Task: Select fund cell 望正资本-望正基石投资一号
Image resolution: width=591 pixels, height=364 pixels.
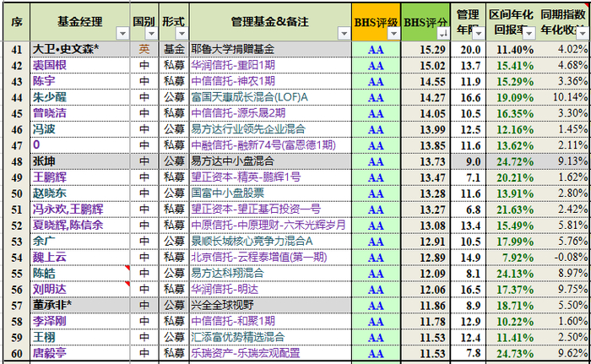Action: pos(270,209)
